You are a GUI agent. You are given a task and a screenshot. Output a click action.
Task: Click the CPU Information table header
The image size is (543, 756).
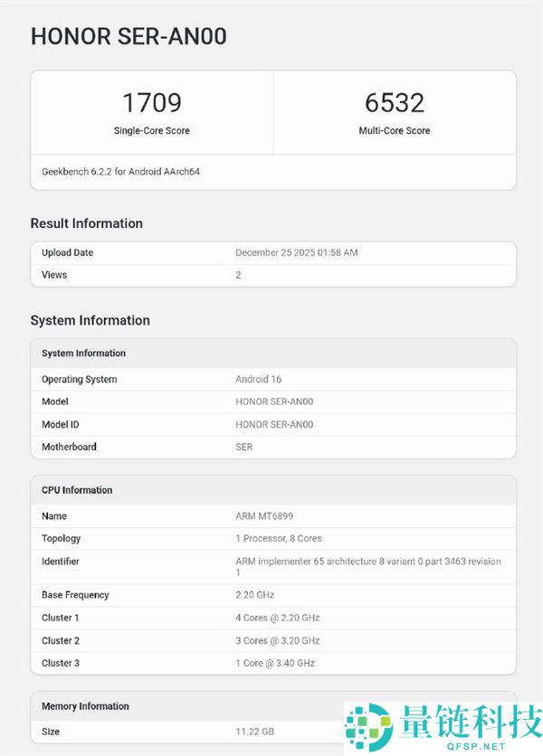(x=77, y=490)
